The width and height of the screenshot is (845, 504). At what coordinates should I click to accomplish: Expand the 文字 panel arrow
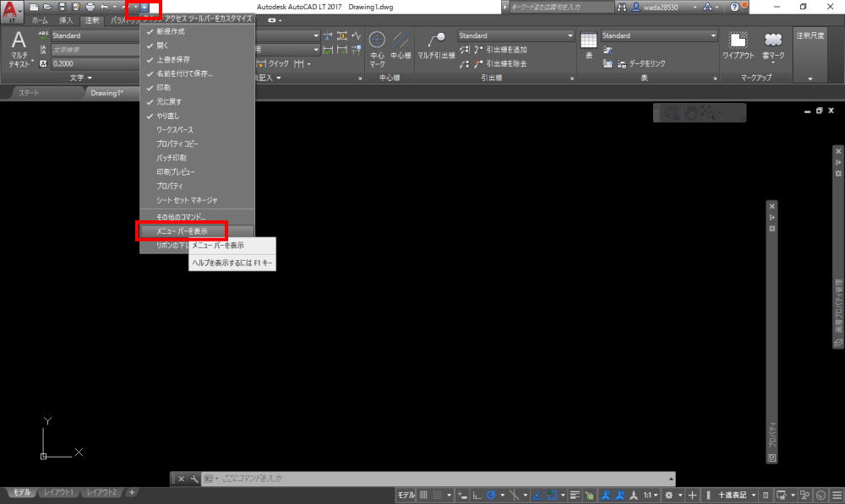(x=89, y=78)
